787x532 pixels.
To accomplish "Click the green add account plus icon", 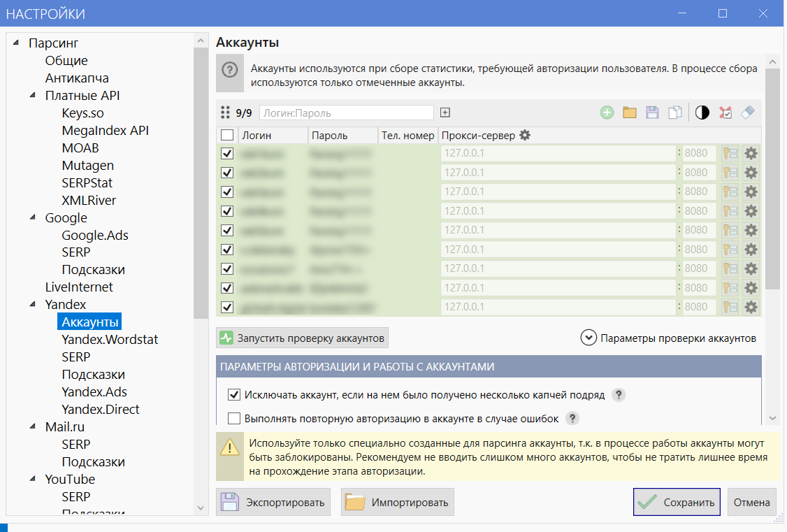I will click(x=607, y=113).
